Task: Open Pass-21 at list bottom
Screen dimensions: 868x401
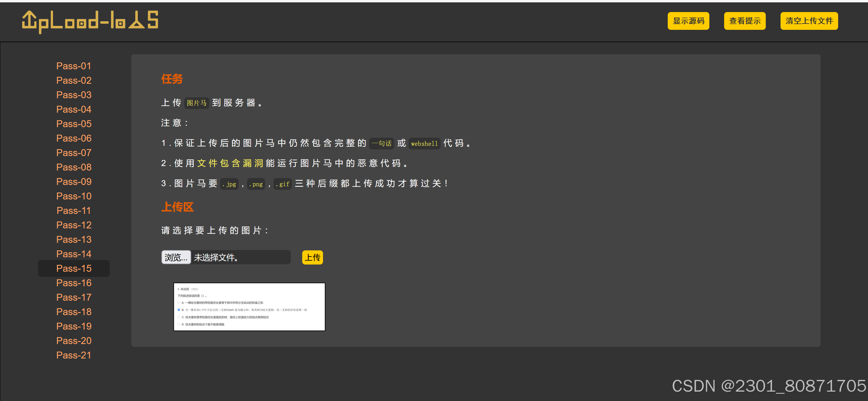Action: [74, 355]
